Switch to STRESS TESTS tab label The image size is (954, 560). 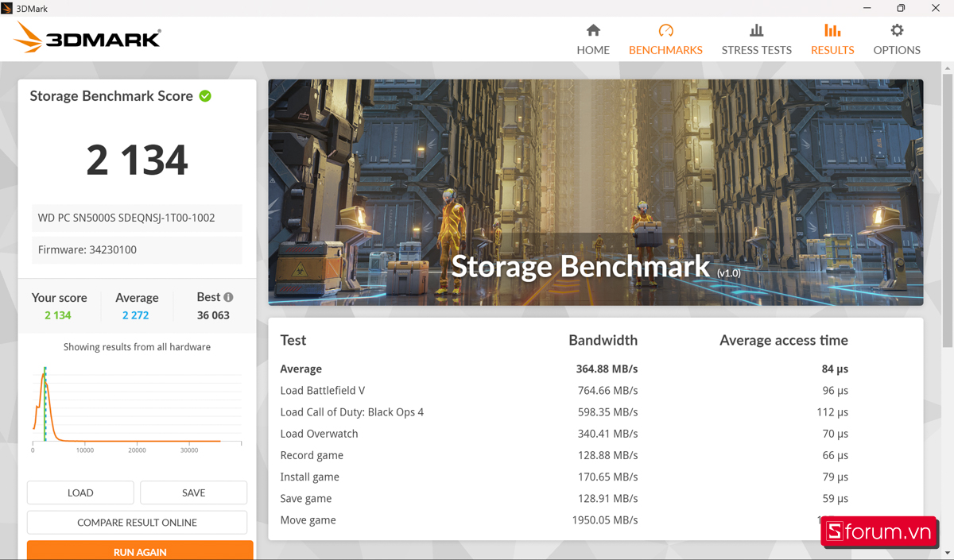[x=756, y=49]
